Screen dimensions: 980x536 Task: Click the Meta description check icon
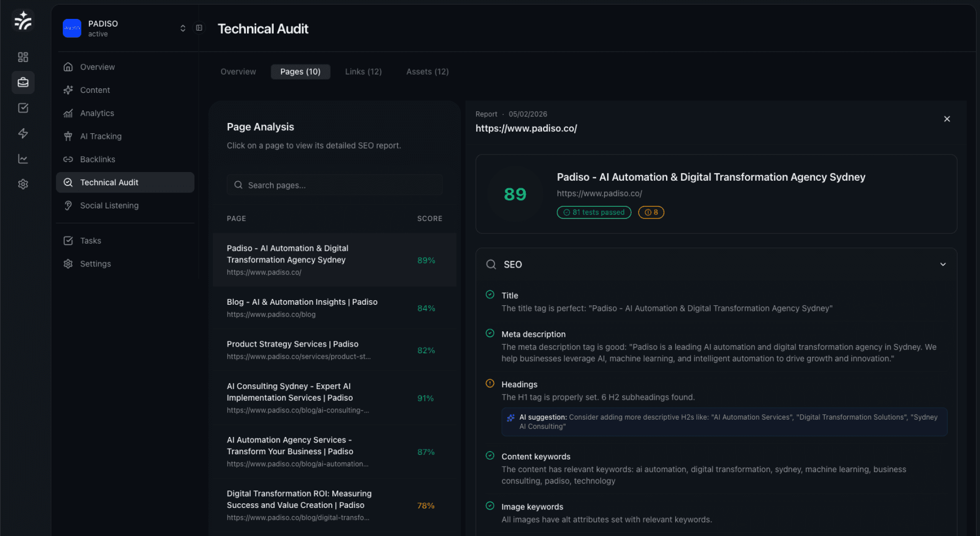490,333
